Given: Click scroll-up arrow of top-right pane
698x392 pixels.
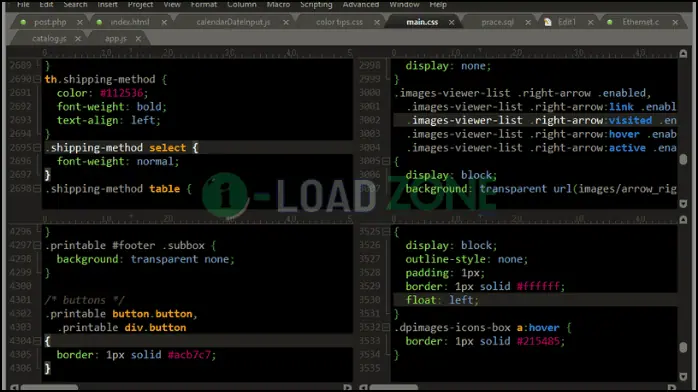Looking at the screenshot, I should coord(683,54).
